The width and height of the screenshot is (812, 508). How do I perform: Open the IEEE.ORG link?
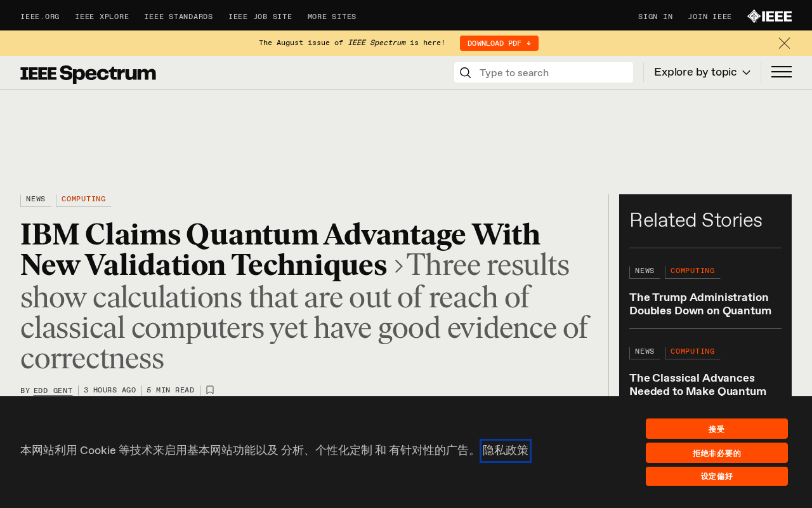[x=40, y=17]
